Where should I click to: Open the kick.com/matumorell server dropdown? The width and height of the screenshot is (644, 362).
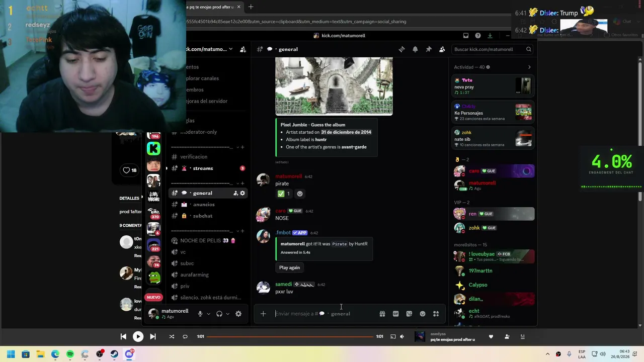209,49
